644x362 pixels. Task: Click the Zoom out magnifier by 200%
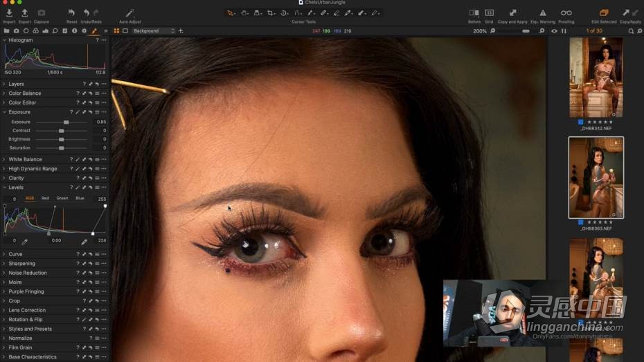point(493,30)
